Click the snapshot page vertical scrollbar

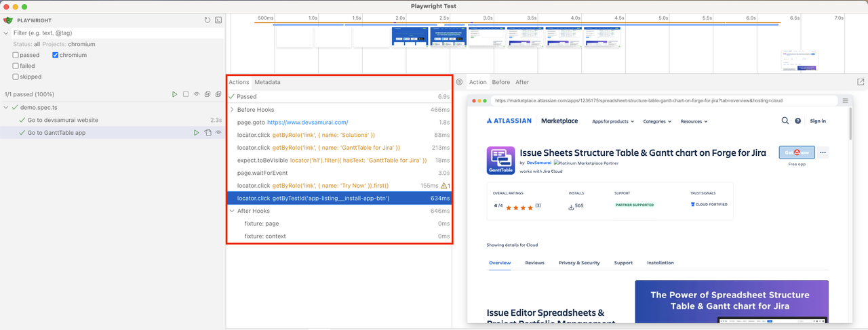click(x=850, y=125)
